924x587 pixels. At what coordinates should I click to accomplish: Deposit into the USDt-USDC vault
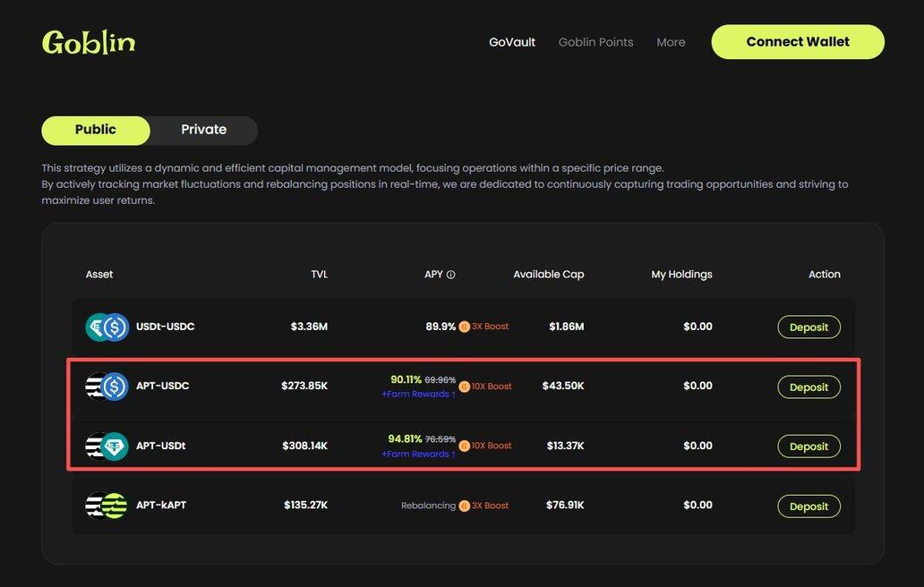pyautogui.click(x=808, y=328)
